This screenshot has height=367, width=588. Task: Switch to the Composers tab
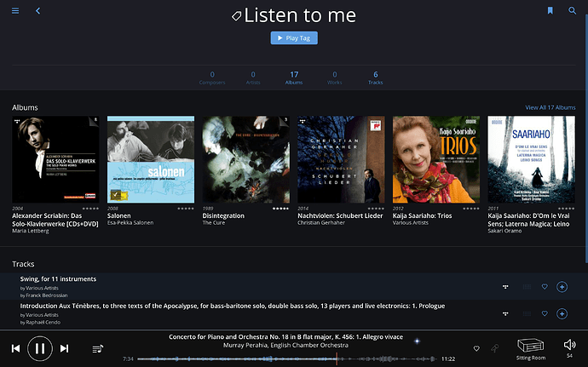click(212, 78)
